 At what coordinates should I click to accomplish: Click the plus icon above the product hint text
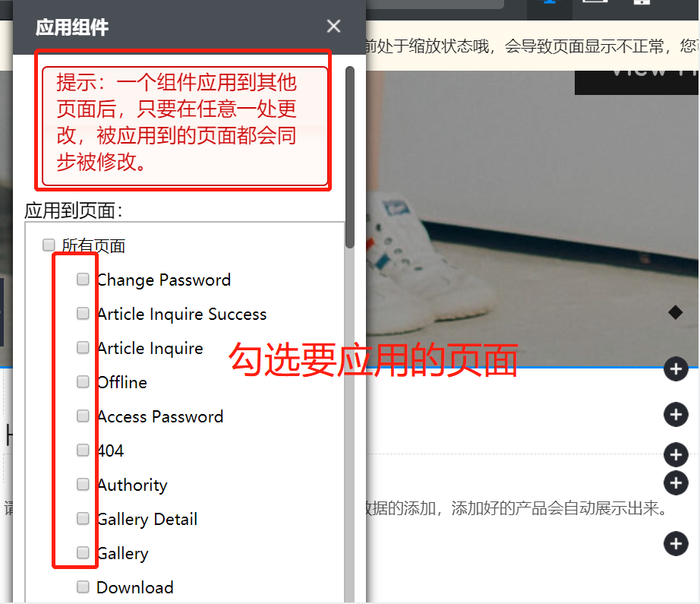(676, 483)
